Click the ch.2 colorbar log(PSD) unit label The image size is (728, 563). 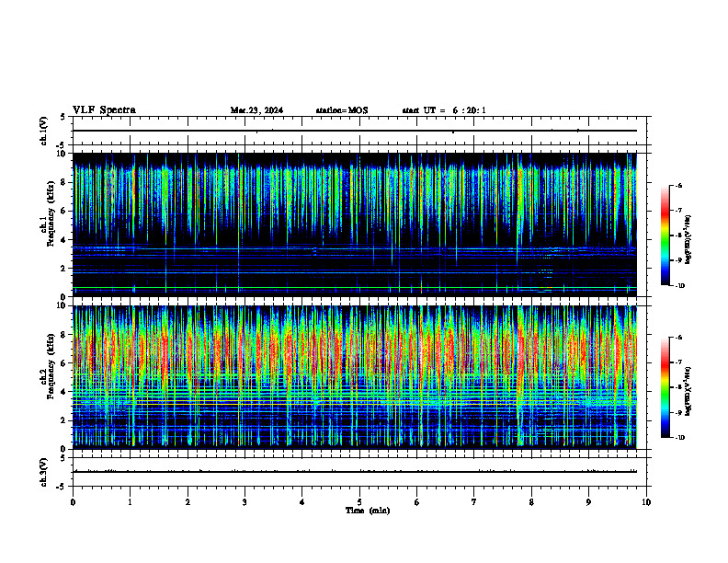click(688, 391)
